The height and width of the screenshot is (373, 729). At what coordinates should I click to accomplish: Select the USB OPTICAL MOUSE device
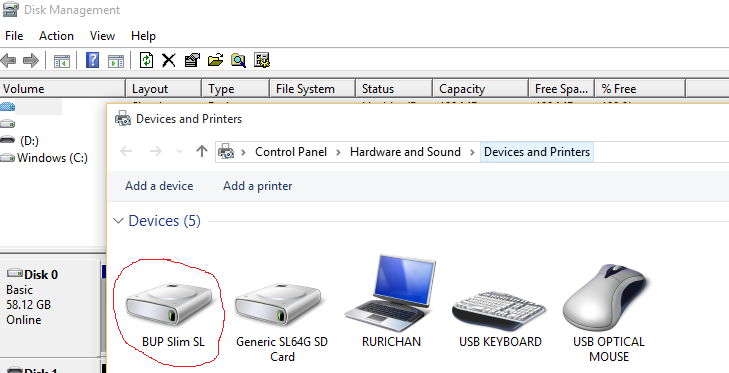(x=609, y=313)
